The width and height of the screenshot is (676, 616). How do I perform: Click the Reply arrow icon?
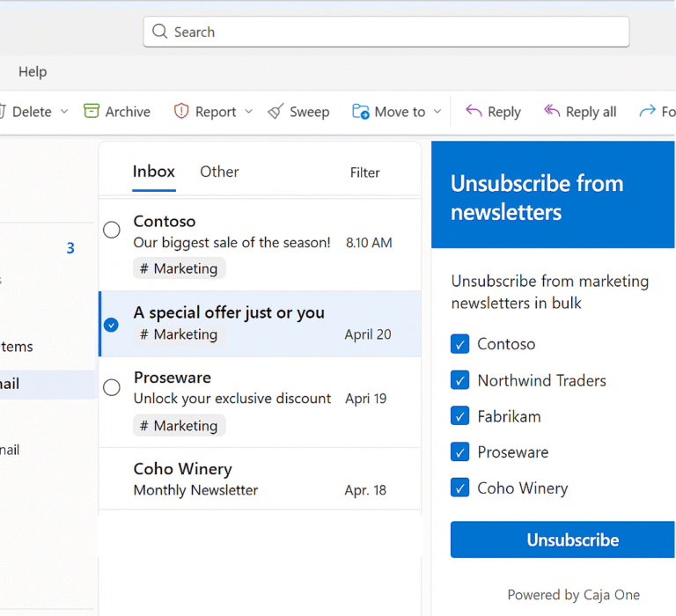(x=474, y=111)
